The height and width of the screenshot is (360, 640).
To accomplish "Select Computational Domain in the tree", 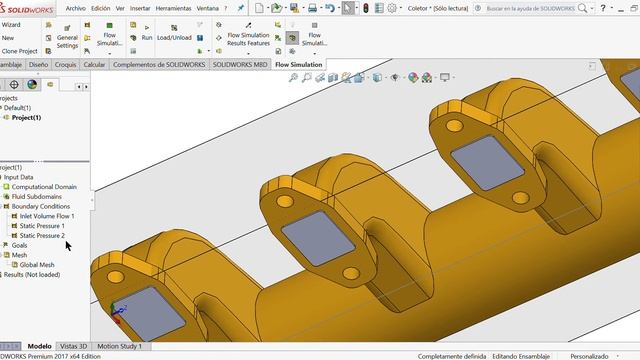I will [x=44, y=187].
